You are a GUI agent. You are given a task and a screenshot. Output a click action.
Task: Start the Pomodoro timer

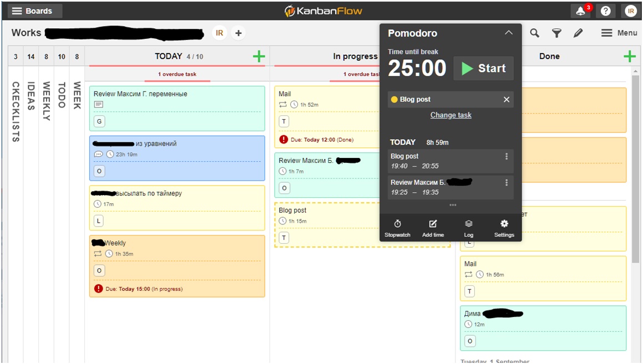point(483,68)
